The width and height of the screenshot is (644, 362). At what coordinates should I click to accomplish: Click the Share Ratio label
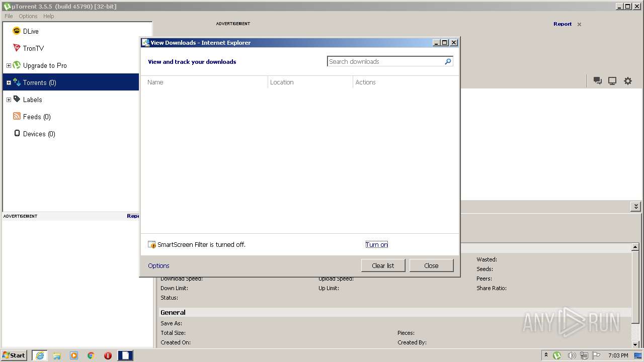coord(492,289)
